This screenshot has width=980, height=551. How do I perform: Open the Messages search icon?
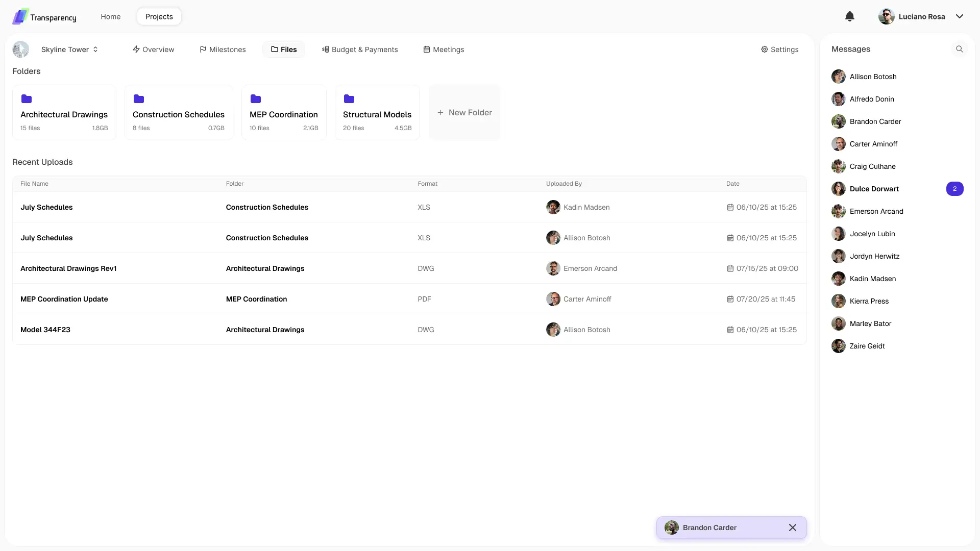960,49
